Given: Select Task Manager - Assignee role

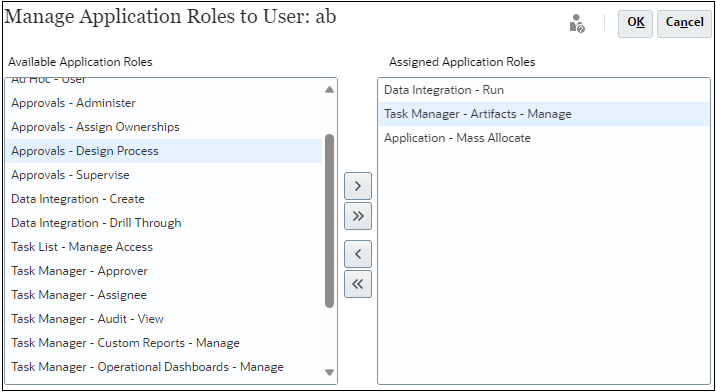Looking at the screenshot, I should [164, 295].
